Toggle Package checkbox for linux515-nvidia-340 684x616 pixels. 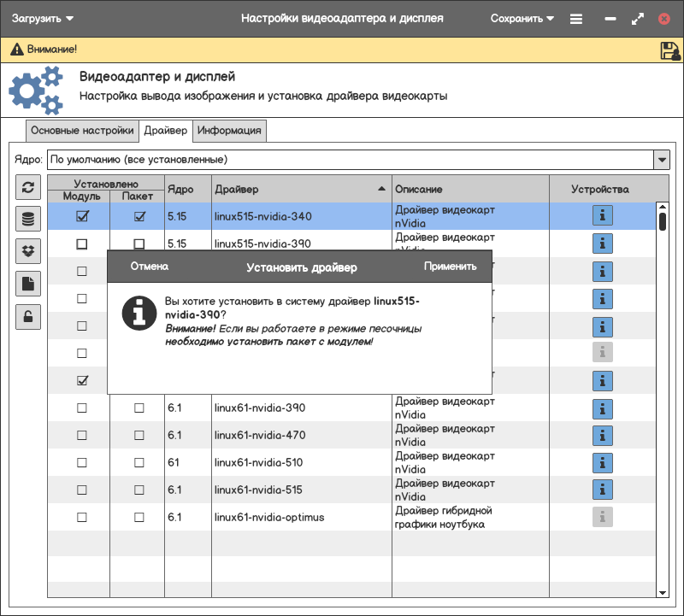[x=139, y=217]
